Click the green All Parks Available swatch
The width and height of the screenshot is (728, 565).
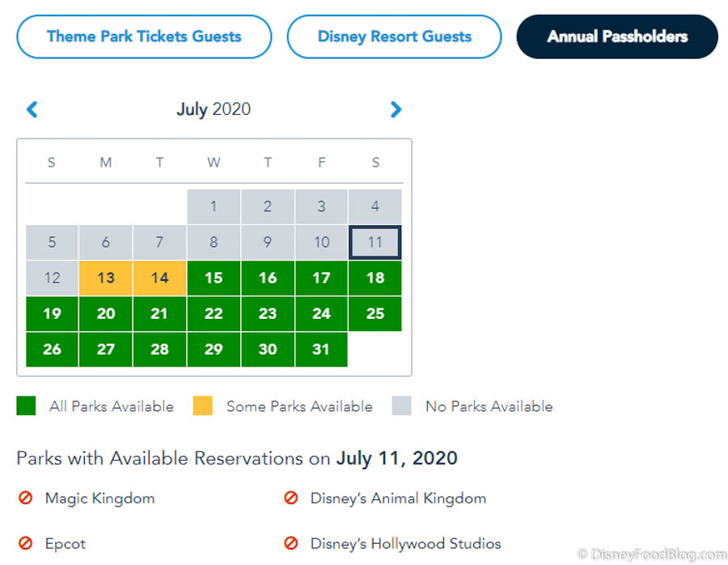(26, 406)
